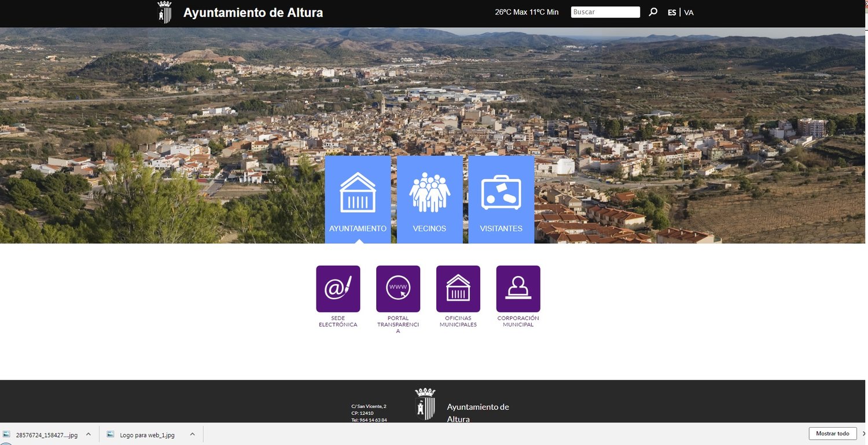Click inside the Buscar search field

pyautogui.click(x=605, y=12)
